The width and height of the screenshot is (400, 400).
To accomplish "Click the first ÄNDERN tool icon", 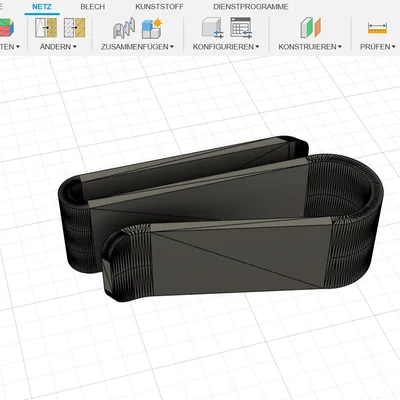I will [x=46, y=28].
